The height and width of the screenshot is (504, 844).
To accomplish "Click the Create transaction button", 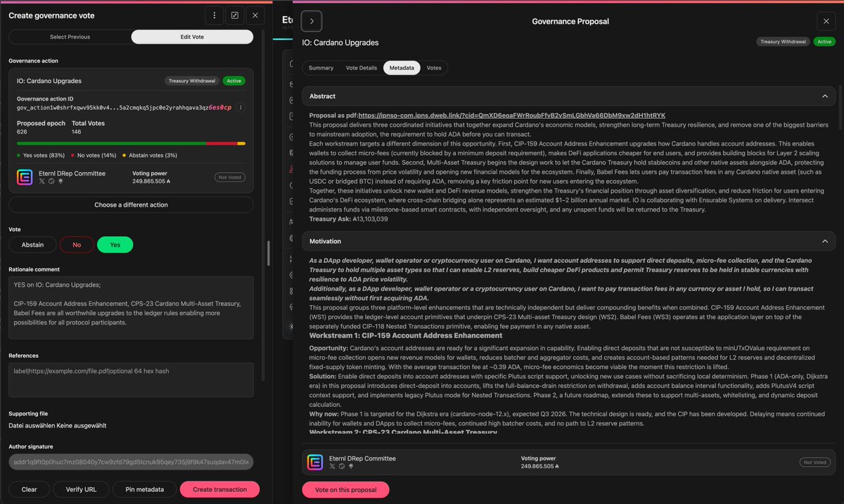I will click(219, 489).
